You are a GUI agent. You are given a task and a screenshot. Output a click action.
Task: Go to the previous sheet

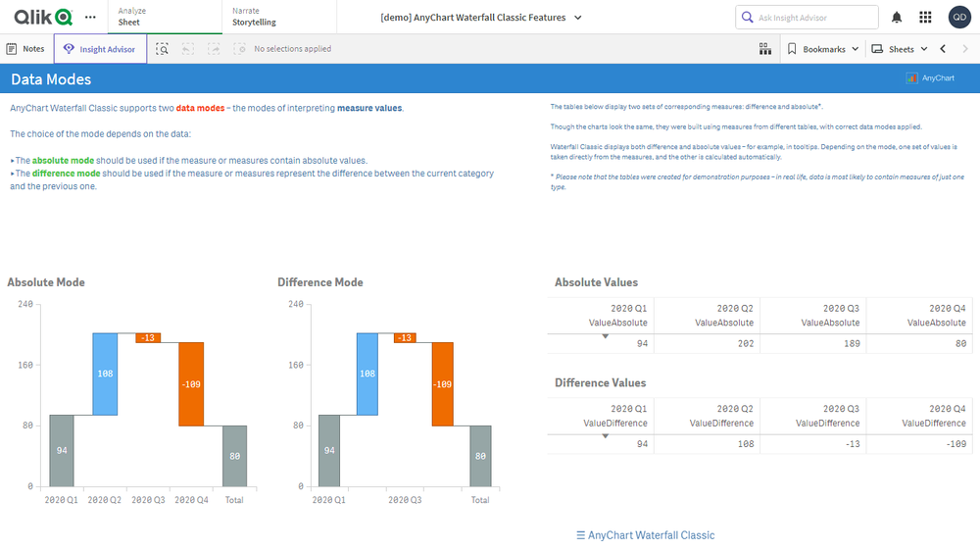943,49
